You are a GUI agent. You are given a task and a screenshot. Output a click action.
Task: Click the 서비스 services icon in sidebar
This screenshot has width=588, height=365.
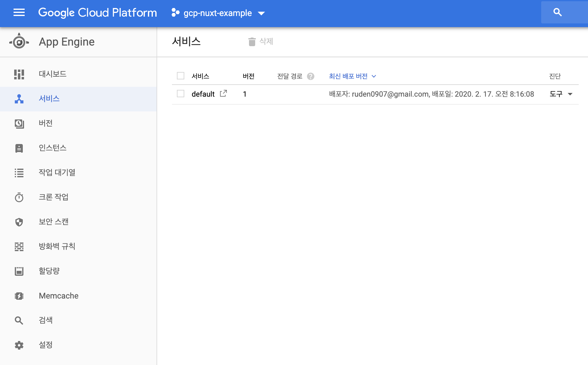coord(19,99)
